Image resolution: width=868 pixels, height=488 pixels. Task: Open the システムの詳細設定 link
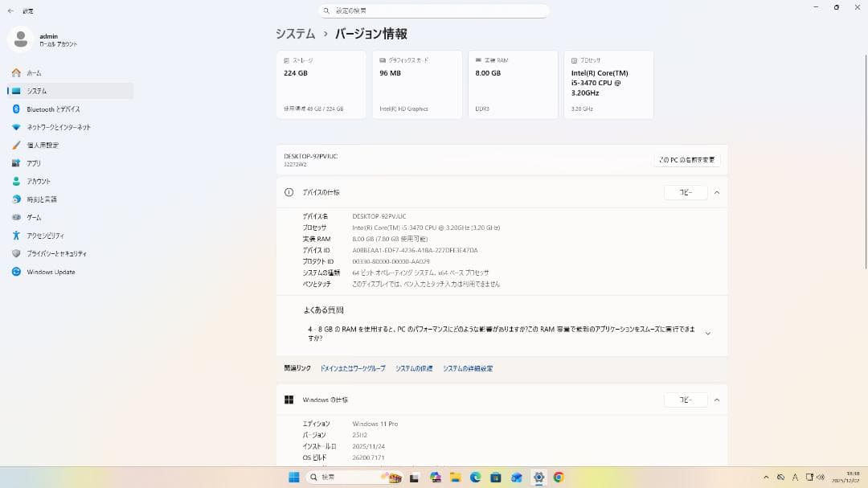(x=468, y=367)
